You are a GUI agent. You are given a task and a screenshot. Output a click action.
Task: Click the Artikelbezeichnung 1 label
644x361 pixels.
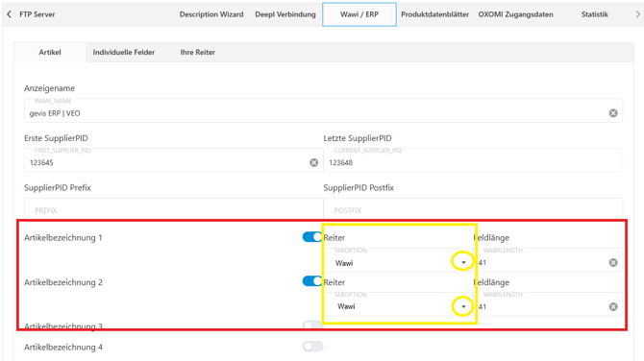point(63,237)
